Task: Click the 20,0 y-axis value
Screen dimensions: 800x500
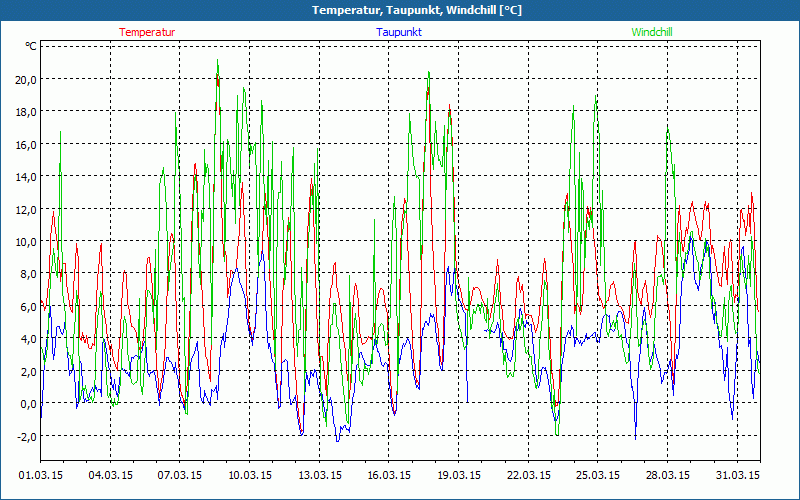Action: click(x=24, y=79)
